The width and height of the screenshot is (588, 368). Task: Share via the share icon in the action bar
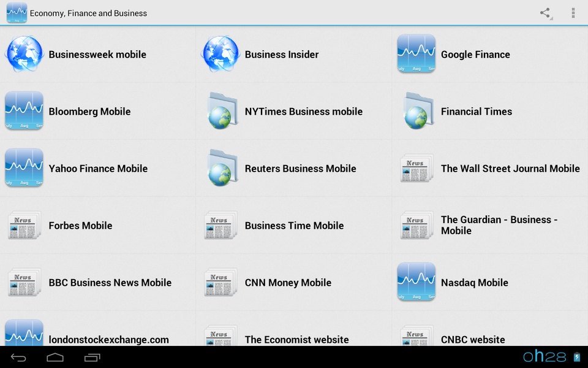tap(546, 13)
